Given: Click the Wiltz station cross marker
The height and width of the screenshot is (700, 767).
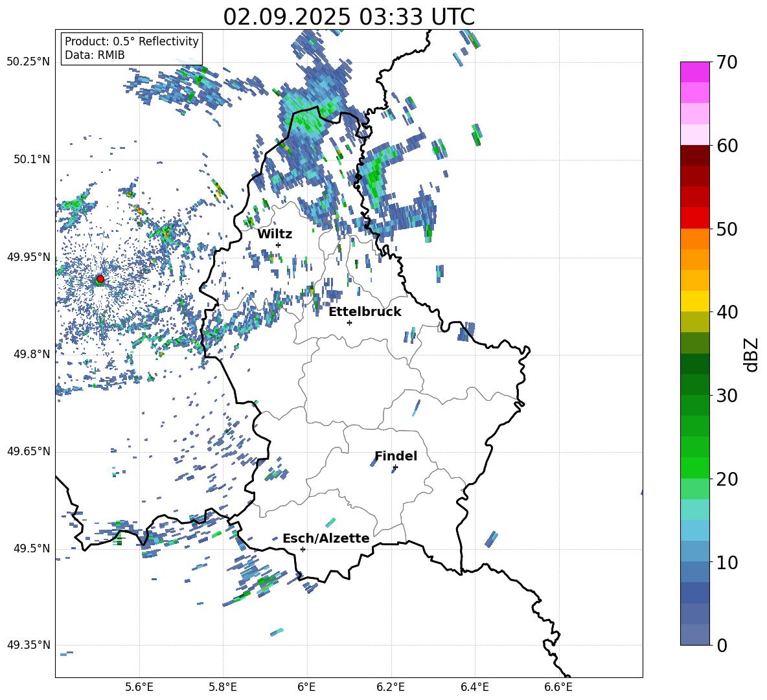Looking at the screenshot, I should click(279, 245).
